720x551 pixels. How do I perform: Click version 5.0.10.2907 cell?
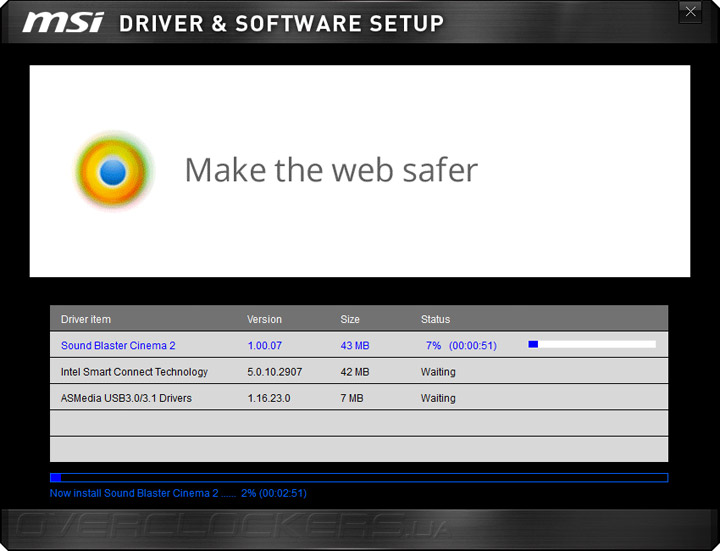click(275, 371)
